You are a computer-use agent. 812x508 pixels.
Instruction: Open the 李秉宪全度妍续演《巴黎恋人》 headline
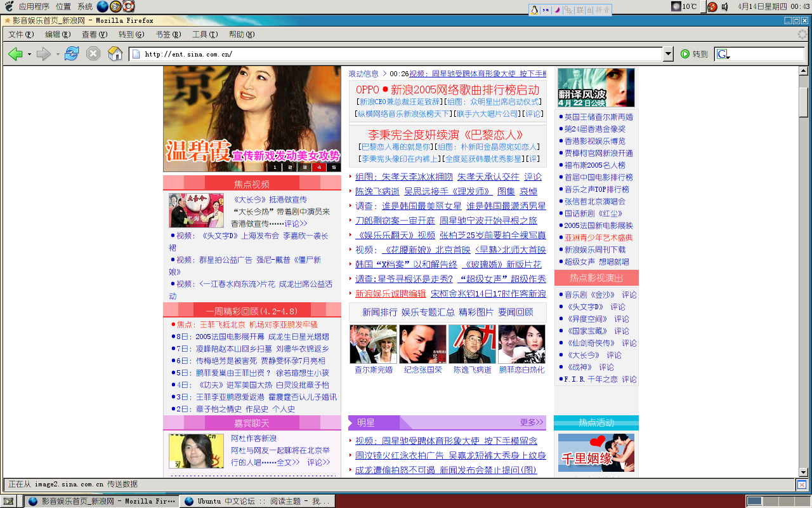point(446,135)
